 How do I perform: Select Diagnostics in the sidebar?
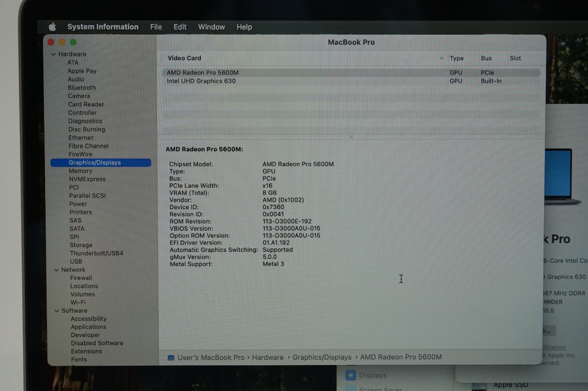pos(85,121)
